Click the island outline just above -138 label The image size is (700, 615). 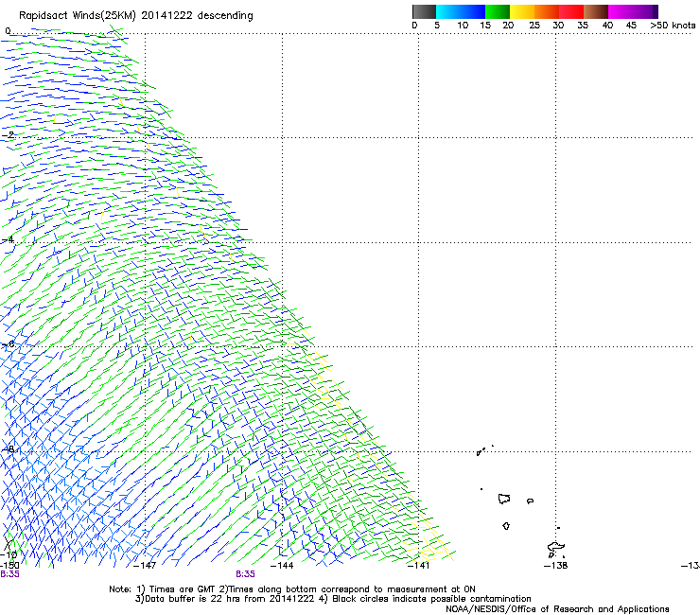point(556,549)
